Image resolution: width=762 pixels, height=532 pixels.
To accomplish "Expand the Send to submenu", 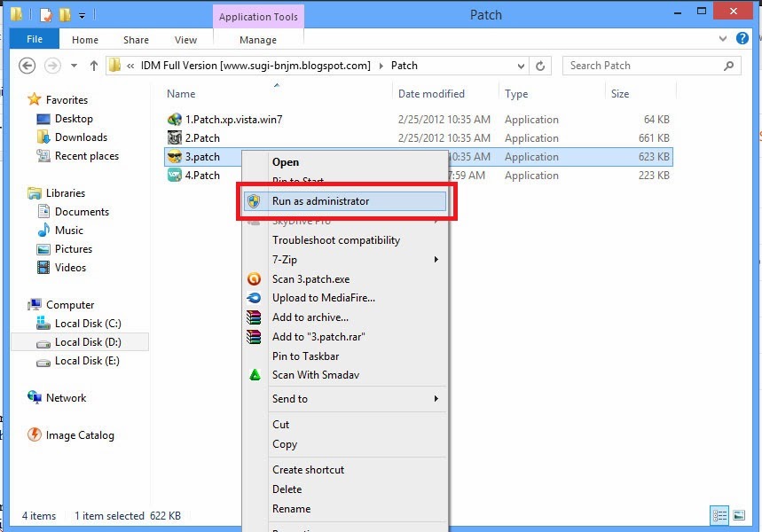I will (344, 399).
